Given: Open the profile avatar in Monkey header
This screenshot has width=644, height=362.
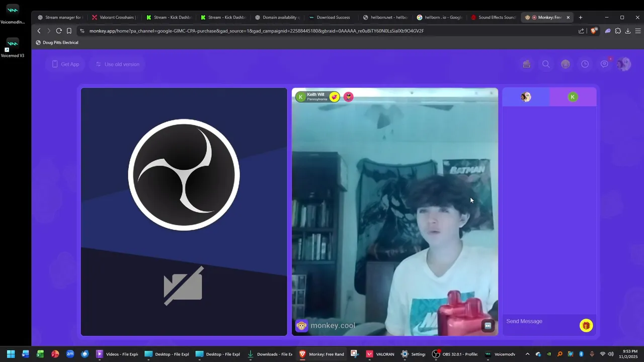Looking at the screenshot, I should click(x=624, y=64).
